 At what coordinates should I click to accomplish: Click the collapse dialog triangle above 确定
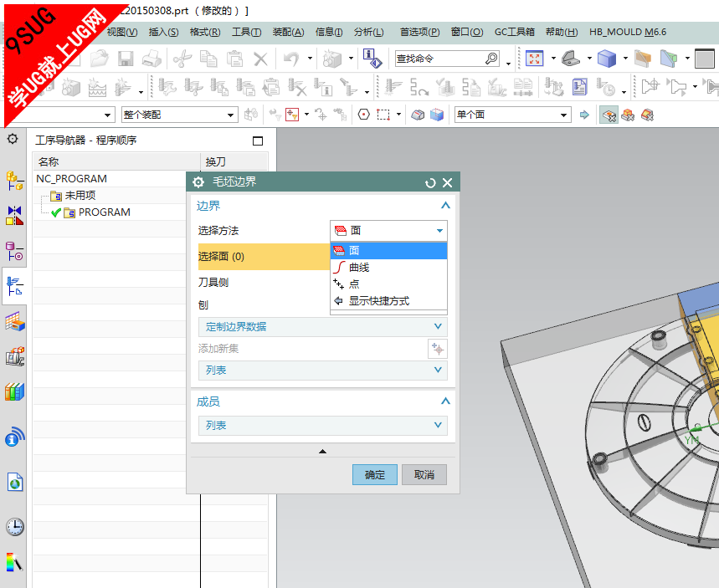coord(322,452)
